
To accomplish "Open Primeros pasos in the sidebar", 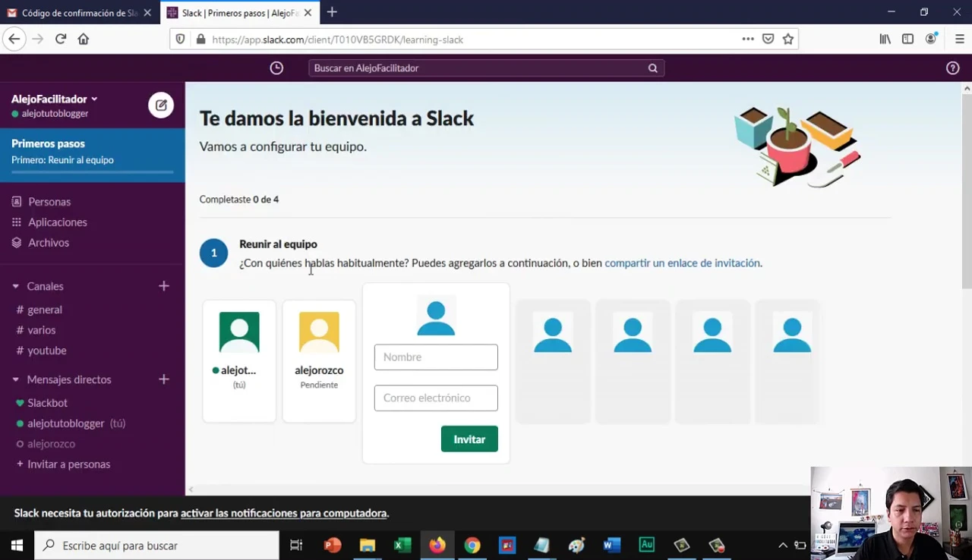I will [93, 155].
